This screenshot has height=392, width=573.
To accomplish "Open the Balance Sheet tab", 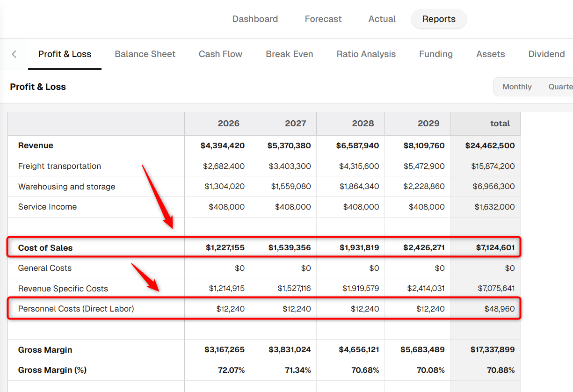I will coord(145,54).
